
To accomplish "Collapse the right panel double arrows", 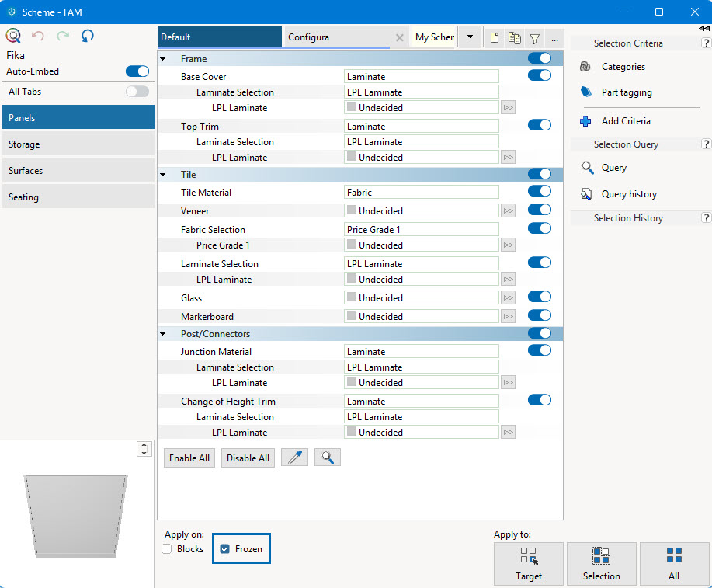I will (704, 28).
